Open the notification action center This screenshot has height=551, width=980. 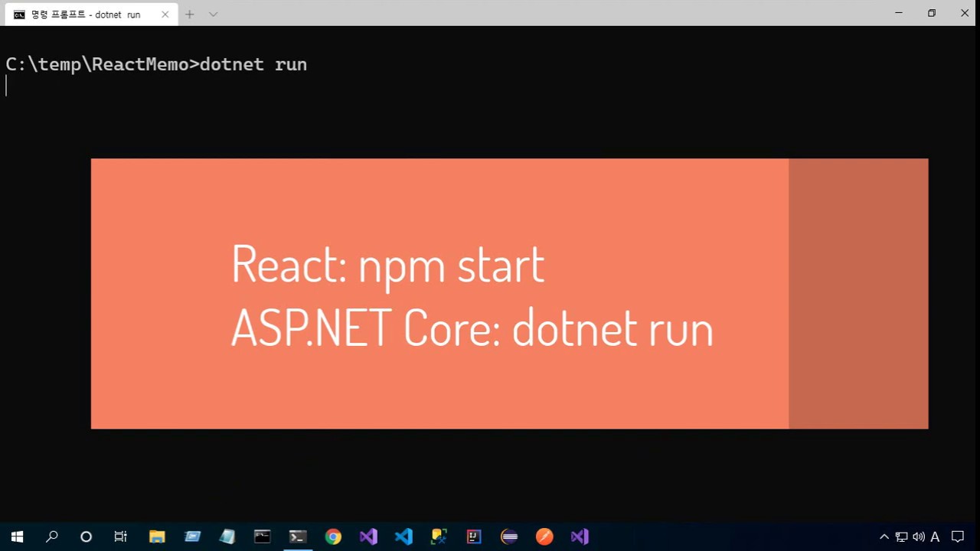coord(958,536)
